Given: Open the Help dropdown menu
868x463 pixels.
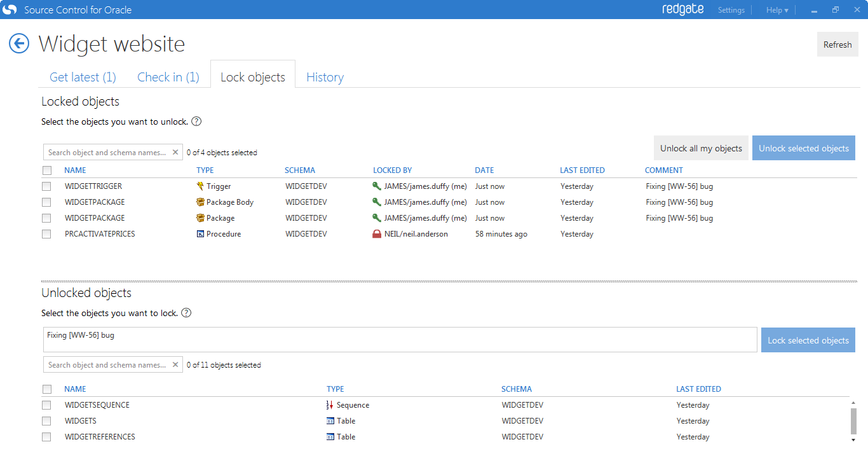Looking at the screenshot, I should pyautogui.click(x=776, y=10).
